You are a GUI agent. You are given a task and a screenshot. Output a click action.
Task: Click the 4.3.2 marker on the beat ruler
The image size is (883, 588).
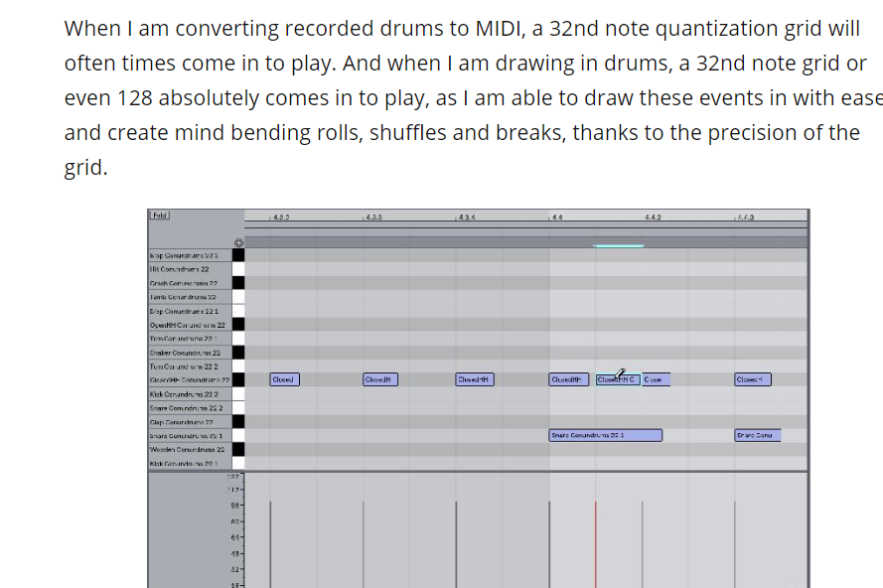coord(280,217)
